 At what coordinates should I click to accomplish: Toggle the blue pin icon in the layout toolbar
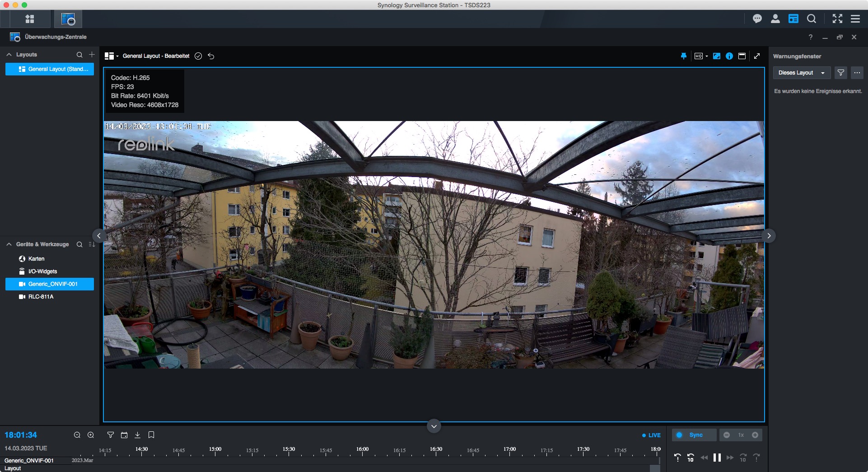point(683,56)
